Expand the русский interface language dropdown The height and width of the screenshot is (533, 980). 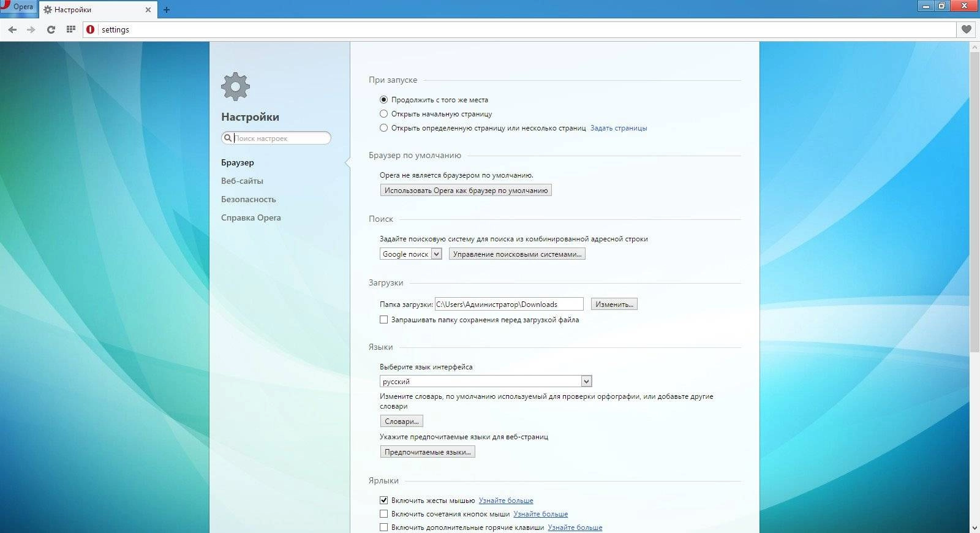(x=486, y=381)
